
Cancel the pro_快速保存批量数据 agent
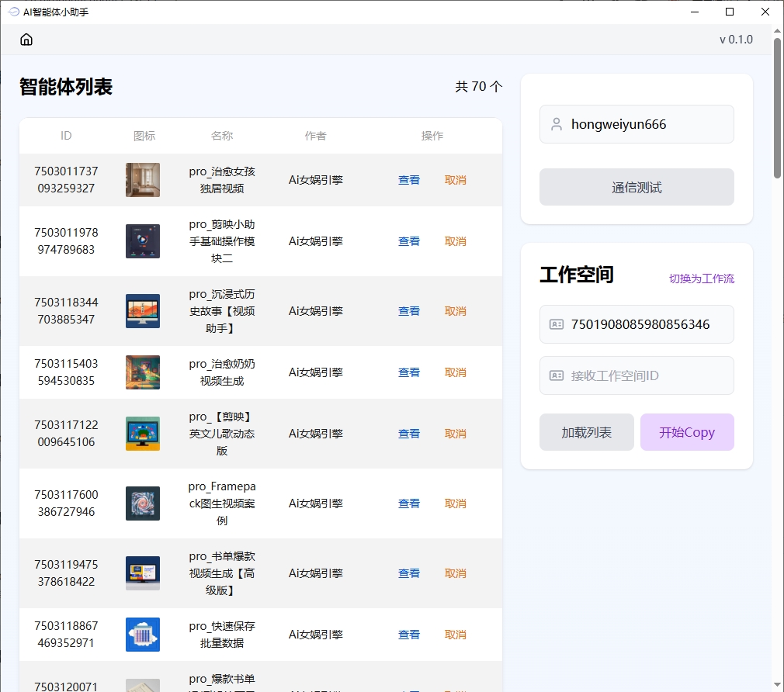click(456, 634)
